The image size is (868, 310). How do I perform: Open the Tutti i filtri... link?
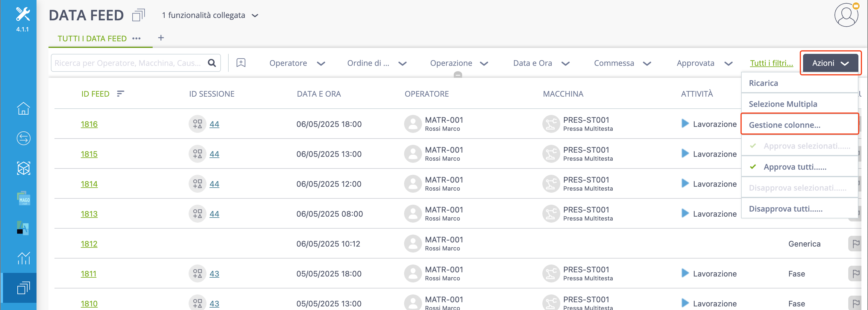click(771, 63)
